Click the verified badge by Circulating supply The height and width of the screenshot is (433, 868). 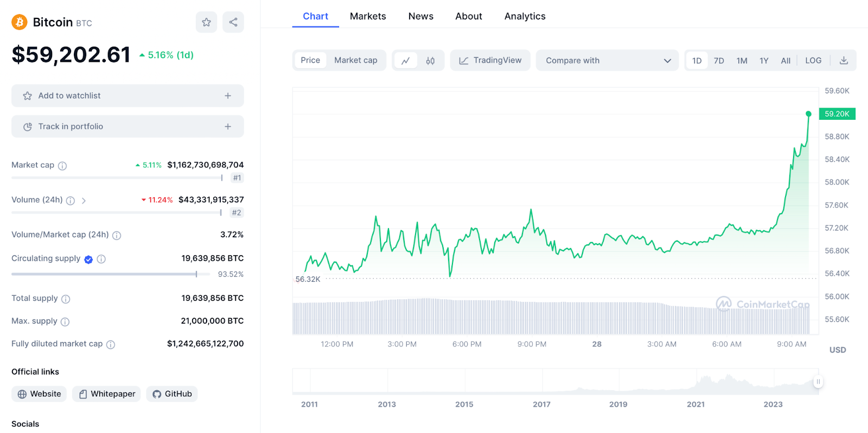coord(88,259)
